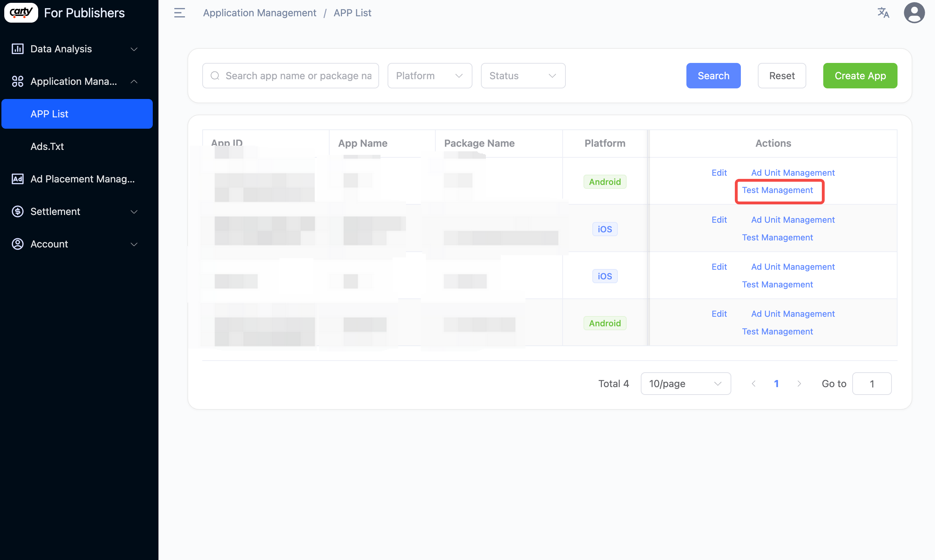This screenshot has width=935, height=560.
Task: Open the language translation icon
Action: (883, 13)
